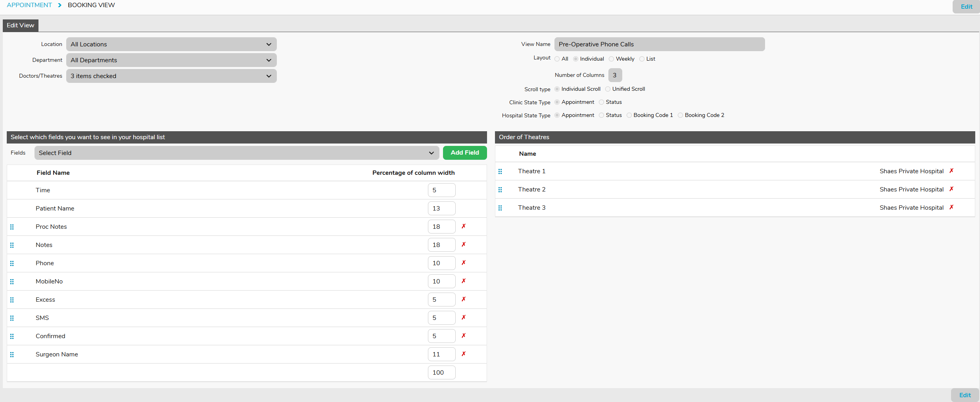Image resolution: width=980 pixels, height=402 pixels.
Task: Click the Edit button at top right
Action: click(966, 7)
